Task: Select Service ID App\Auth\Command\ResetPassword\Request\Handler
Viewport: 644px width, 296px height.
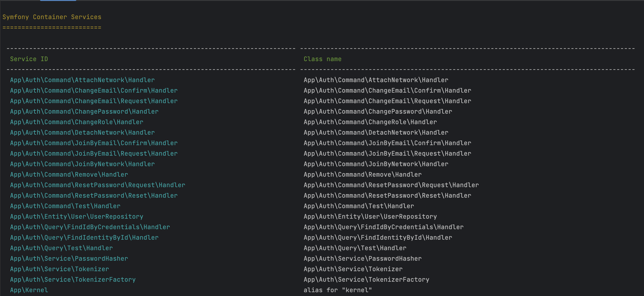Action: [x=98, y=185]
